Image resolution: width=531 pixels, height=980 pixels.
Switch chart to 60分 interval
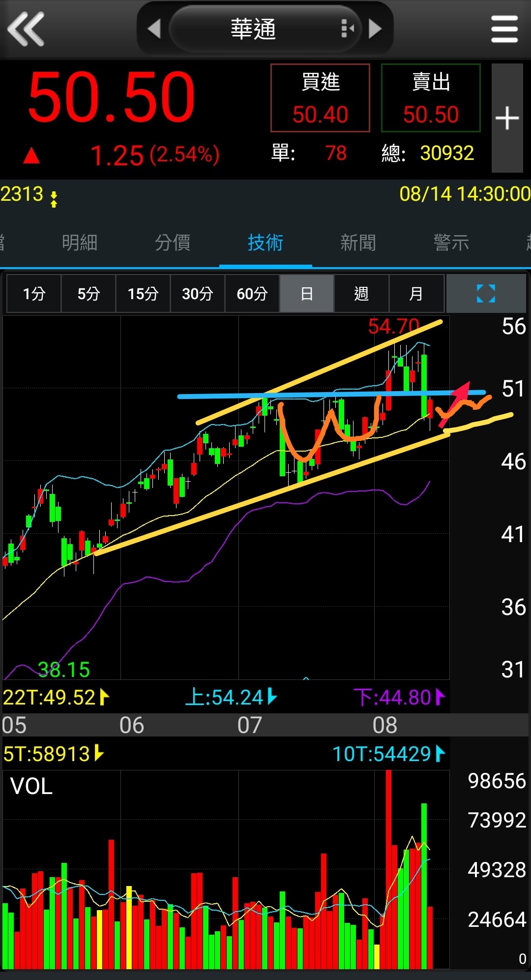[252, 294]
